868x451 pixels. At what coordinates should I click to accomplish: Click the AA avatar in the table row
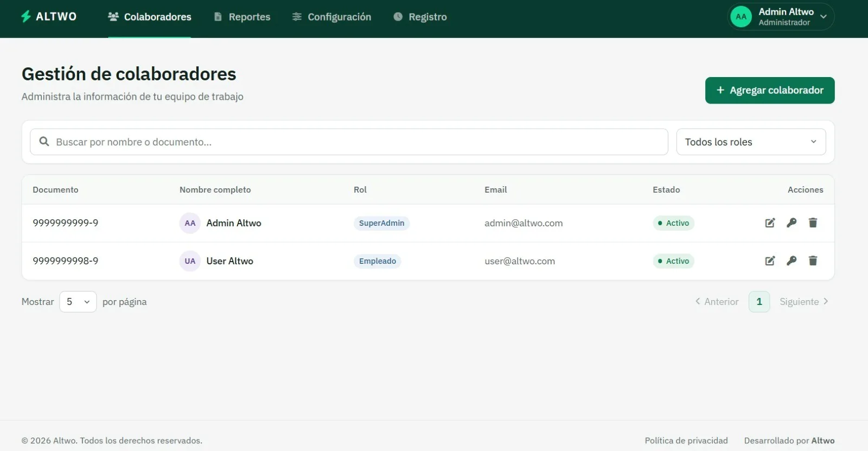coord(190,223)
